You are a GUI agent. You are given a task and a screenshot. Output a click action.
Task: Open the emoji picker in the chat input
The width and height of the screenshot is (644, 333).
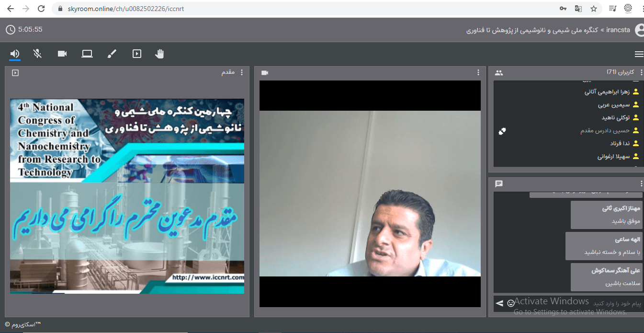511,303
